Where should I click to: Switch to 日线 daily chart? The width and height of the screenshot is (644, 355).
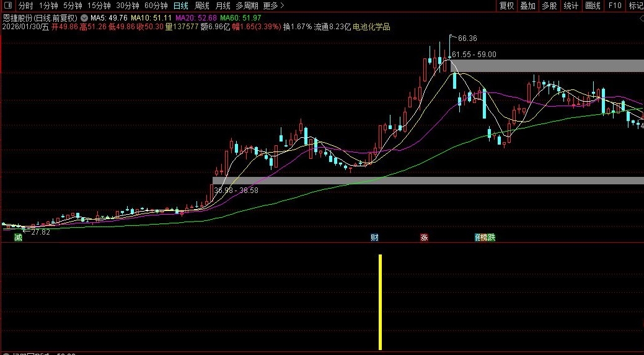[181, 6]
